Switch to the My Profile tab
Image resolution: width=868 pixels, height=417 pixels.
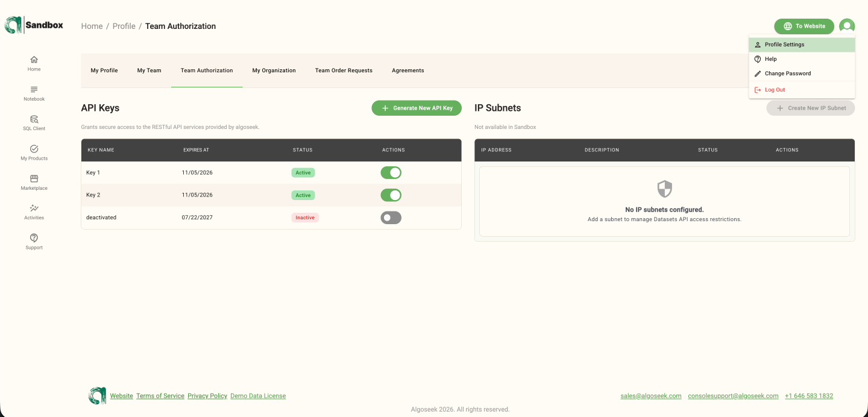104,71
